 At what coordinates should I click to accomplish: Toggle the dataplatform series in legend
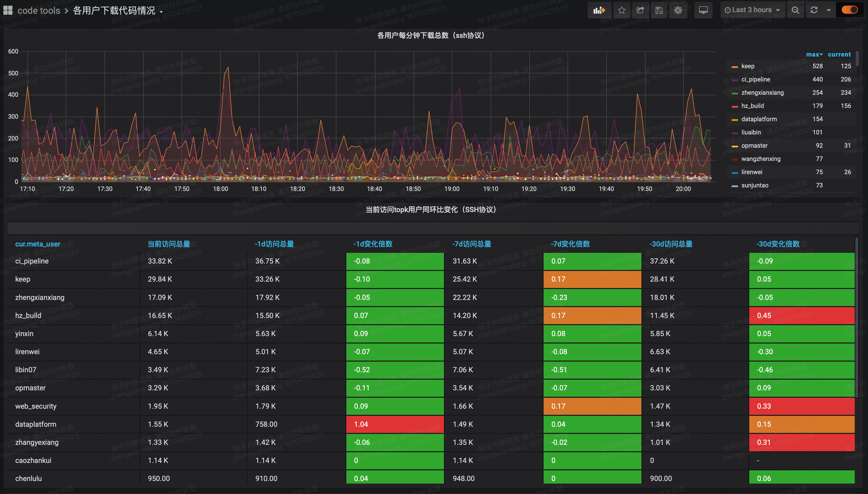[759, 119]
